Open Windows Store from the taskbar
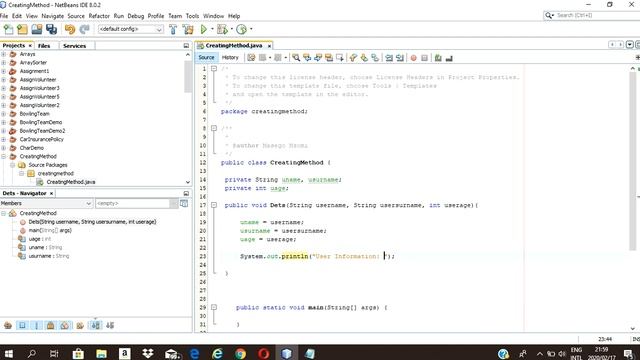Screen dimensions: 640x360 pos(78,353)
